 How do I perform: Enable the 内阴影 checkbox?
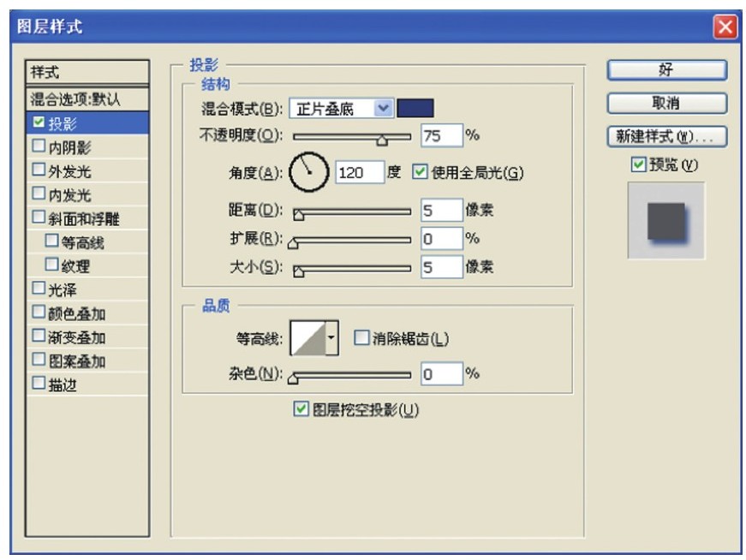pos(39,146)
